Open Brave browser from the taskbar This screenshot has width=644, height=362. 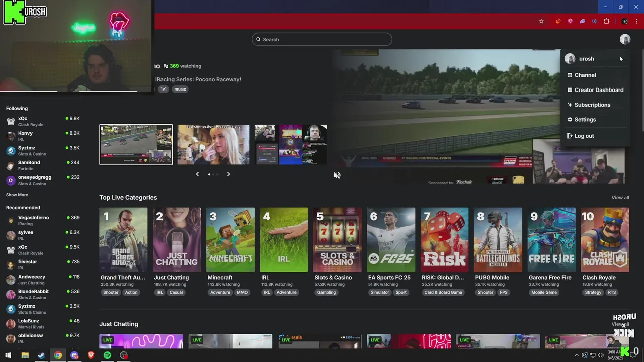[x=91, y=355]
